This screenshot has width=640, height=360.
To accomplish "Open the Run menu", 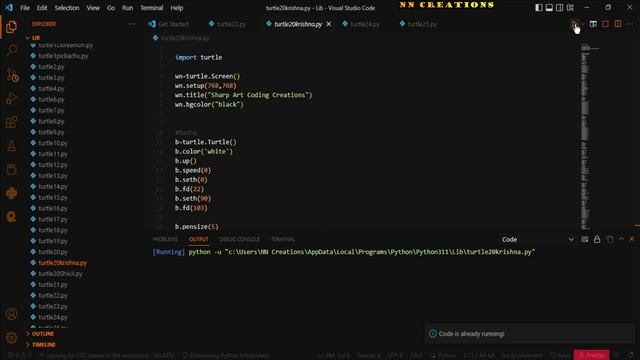I will 127,8.
